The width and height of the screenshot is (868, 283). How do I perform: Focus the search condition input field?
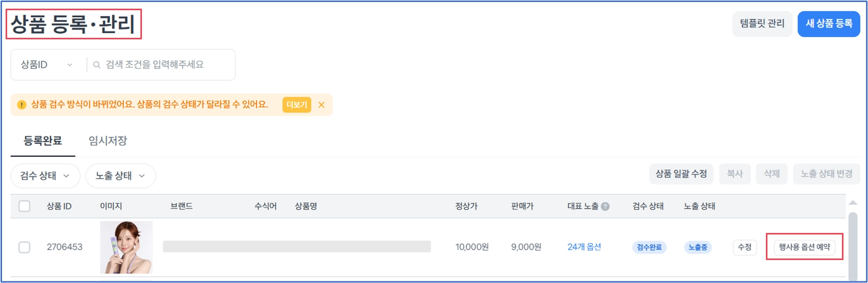[x=163, y=65]
